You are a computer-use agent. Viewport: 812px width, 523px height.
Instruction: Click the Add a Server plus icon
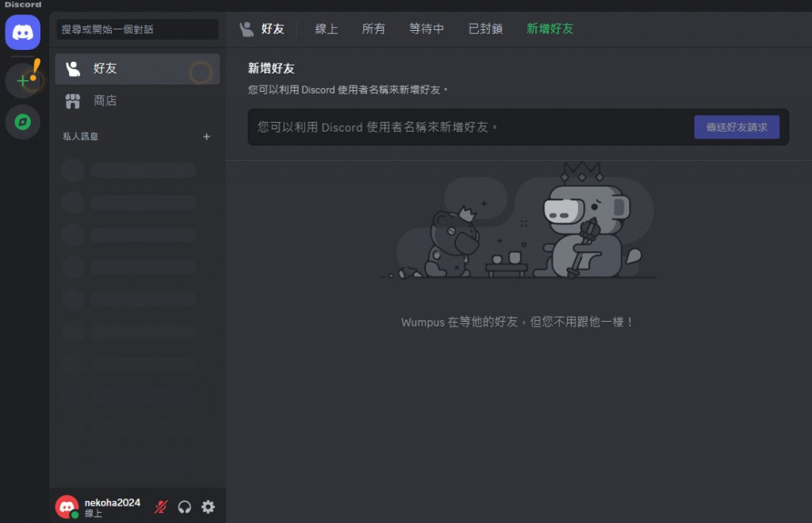23,81
